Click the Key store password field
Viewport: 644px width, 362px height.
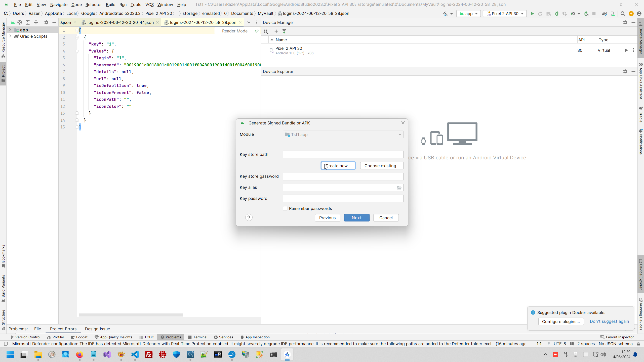[x=343, y=176]
